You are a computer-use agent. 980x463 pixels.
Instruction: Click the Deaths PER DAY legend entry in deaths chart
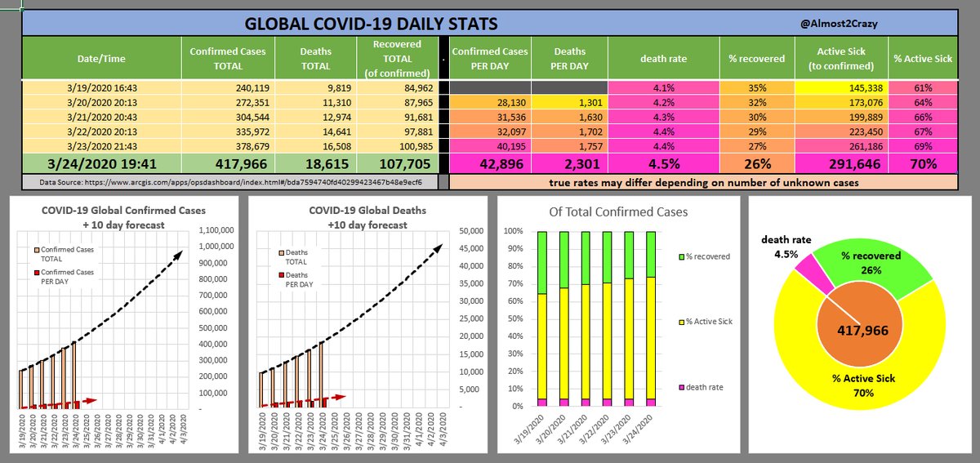pyautogui.click(x=296, y=279)
